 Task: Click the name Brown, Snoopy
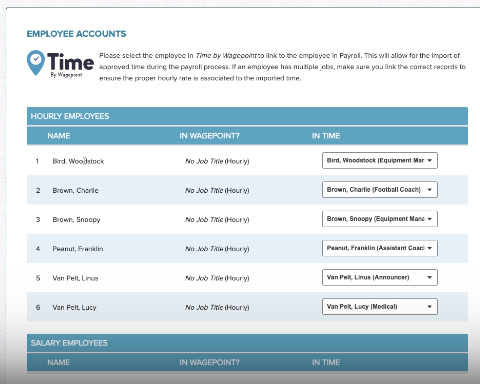click(76, 220)
